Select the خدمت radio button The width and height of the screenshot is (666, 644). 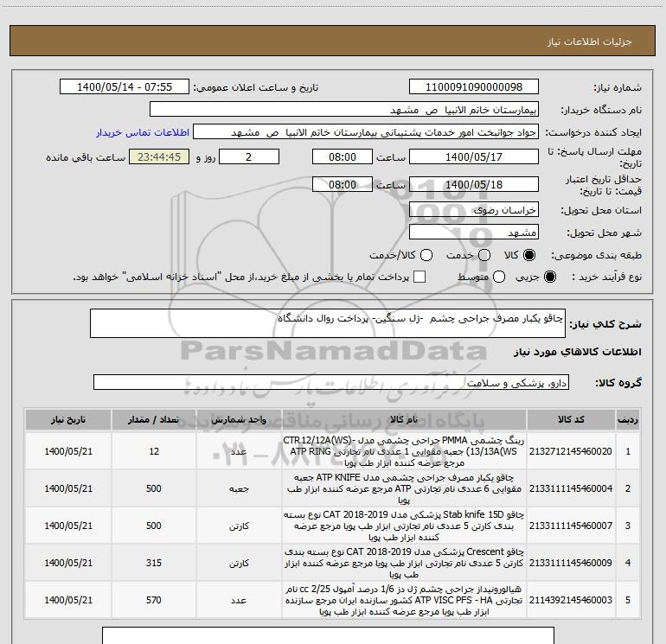coord(484,255)
